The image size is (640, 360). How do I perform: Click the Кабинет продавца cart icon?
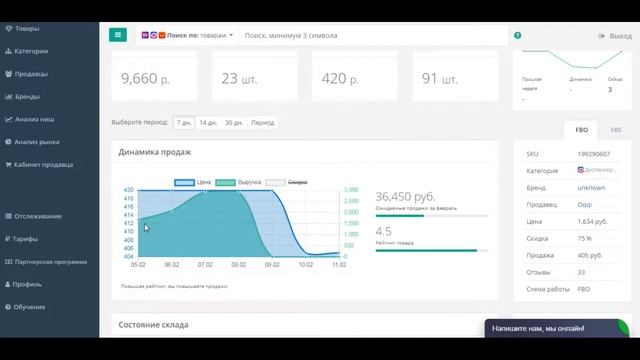(8, 164)
